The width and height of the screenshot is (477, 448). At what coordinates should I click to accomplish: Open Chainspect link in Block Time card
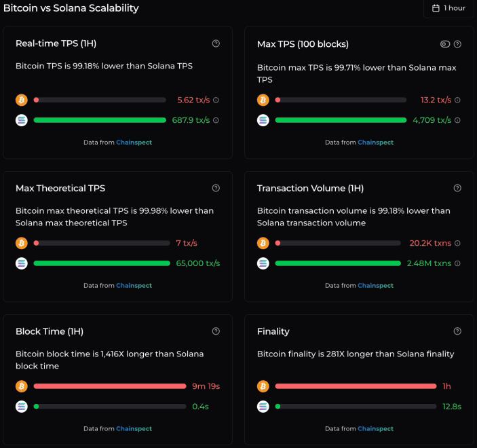[x=134, y=429]
